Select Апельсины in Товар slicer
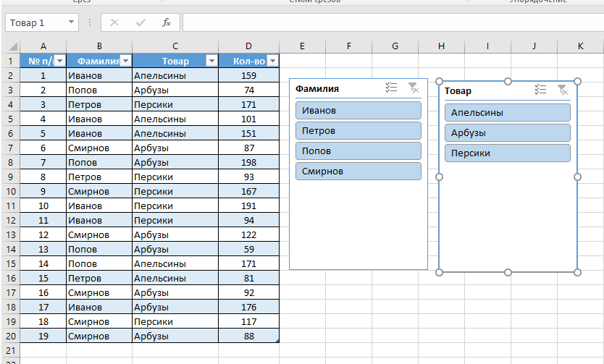604x364 pixels. click(508, 113)
